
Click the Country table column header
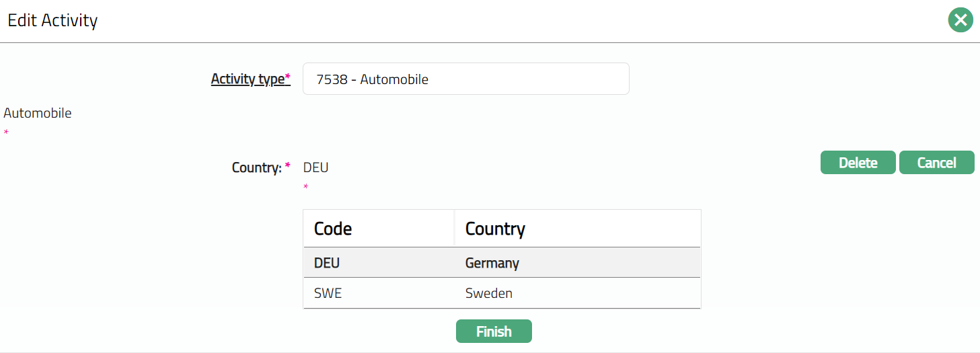[x=495, y=229]
